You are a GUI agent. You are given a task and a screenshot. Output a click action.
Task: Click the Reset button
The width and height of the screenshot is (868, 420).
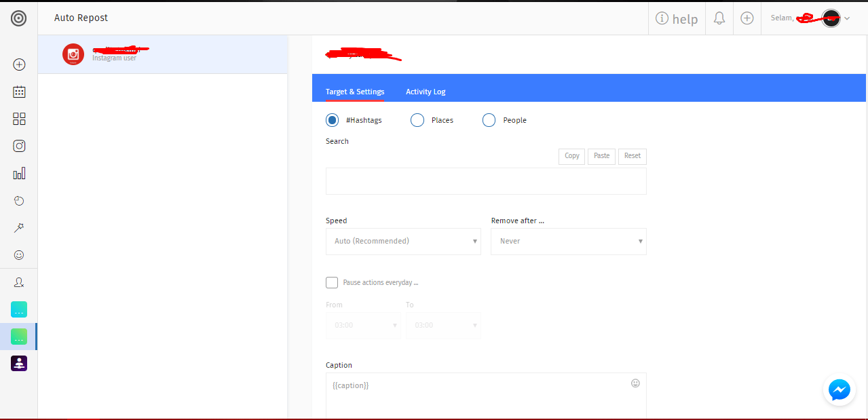pos(633,156)
